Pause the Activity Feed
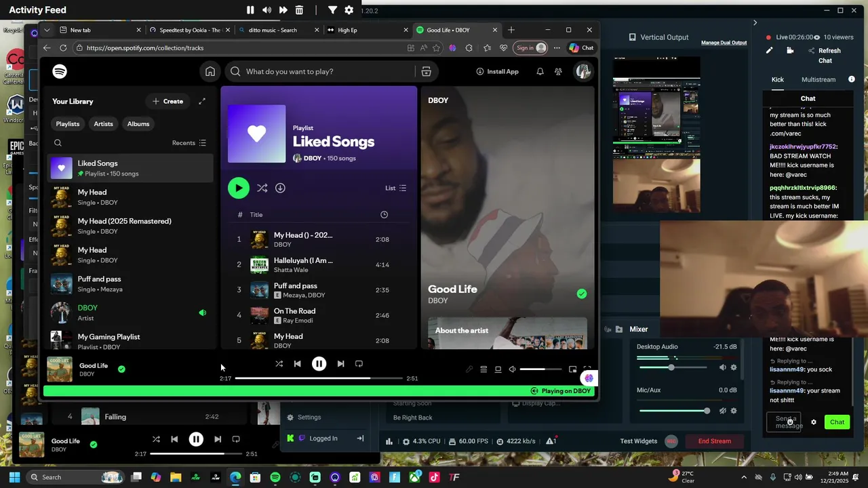 pos(250,10)
